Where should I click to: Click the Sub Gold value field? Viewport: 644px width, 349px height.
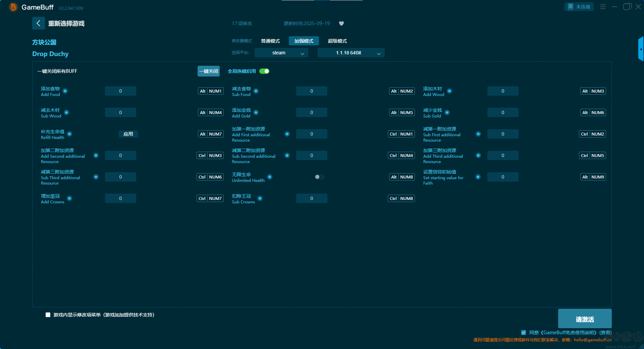[x=503, y=112]
